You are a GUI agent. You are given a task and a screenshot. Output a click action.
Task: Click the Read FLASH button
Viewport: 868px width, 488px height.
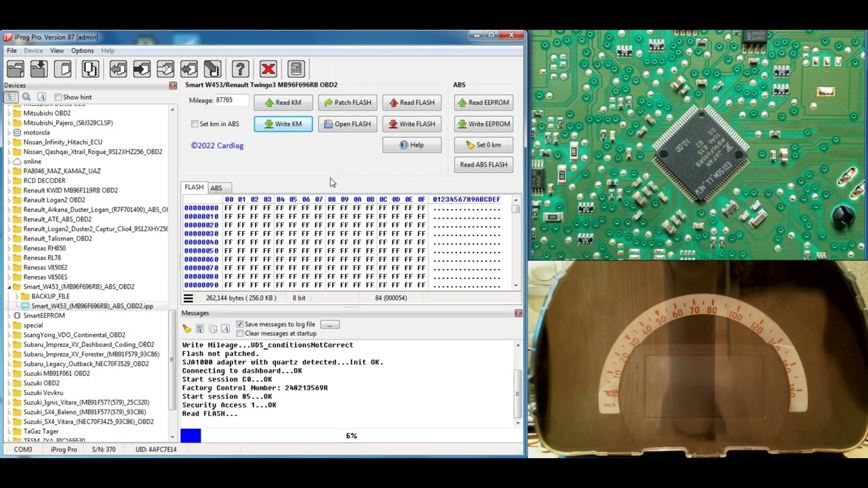point(412,102)
